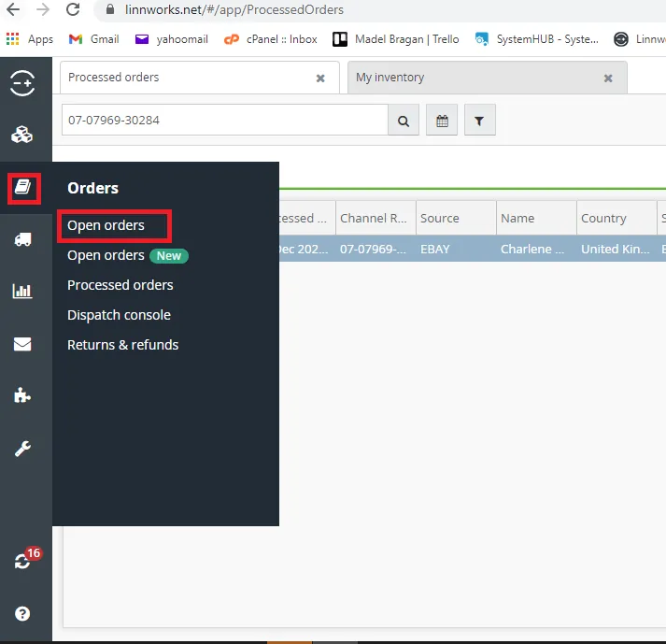
Task: Open the Settings wrench sidebar icon
Action: click(x=22, y=449)
